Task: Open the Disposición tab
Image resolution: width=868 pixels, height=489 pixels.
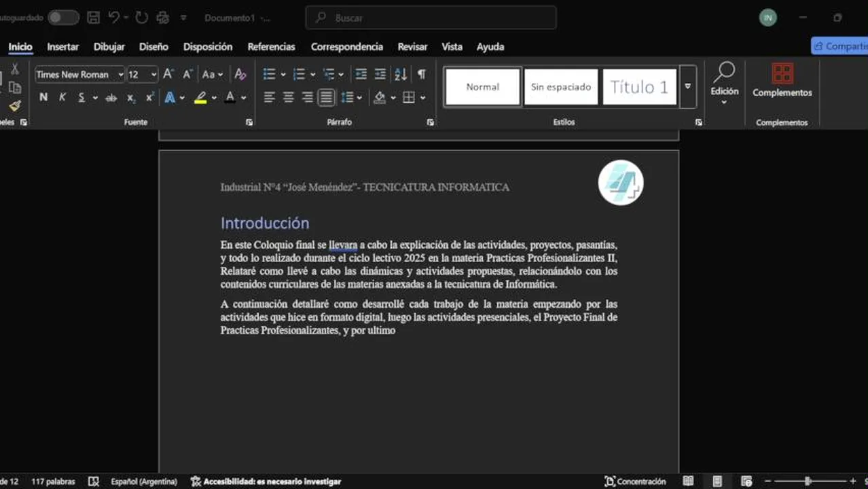Action: coord(208,47)
